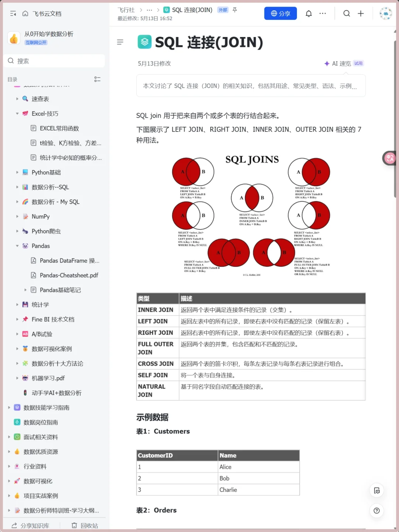Click the 搜索 search input field
Image resolution: width=399 pixels, height=532 pixels.
(54, 61)
